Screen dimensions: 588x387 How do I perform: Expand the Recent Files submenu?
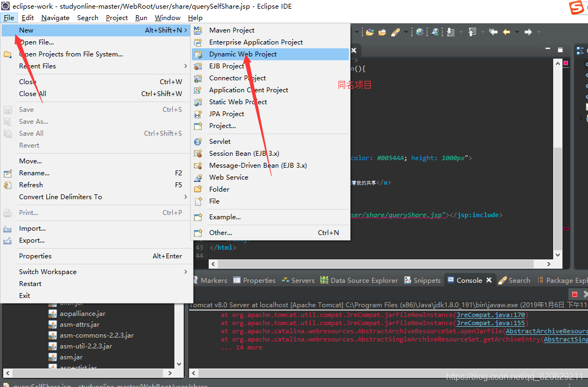pos(97,66)
